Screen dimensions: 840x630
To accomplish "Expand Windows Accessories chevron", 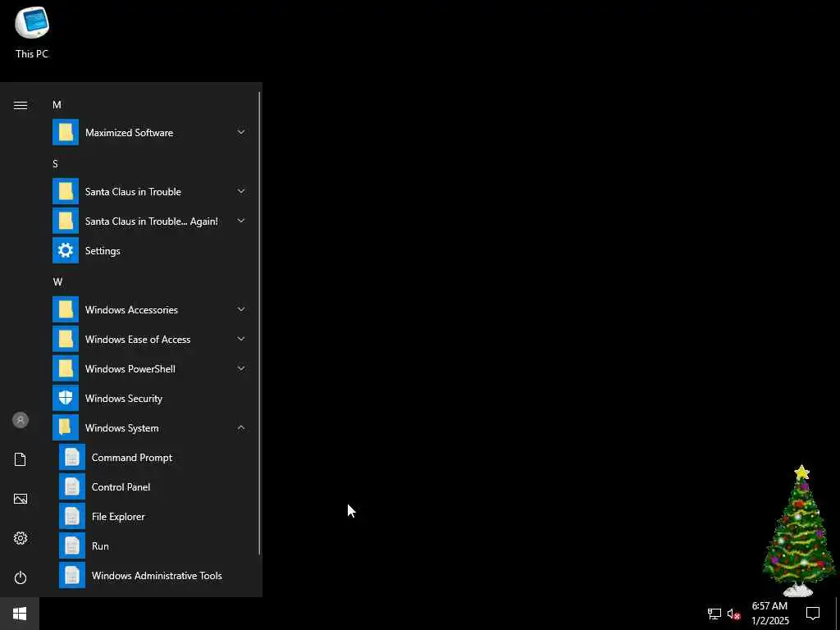I will click(241, 309).
